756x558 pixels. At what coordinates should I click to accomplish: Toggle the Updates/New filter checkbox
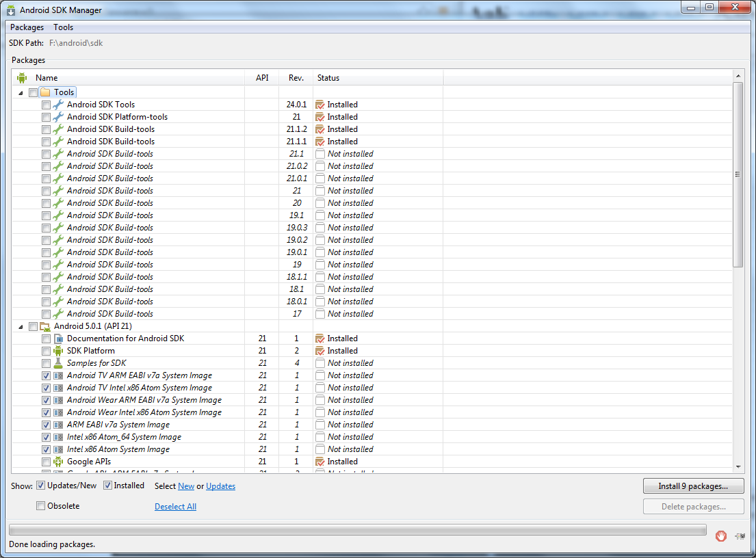tap(41, 486)
